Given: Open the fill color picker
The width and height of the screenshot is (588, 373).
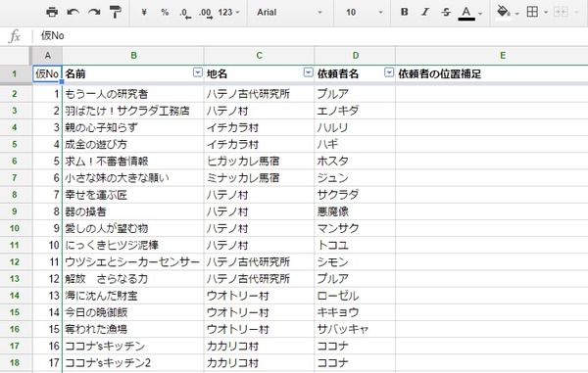Looking at the screenshot, I should coord(507,13).
